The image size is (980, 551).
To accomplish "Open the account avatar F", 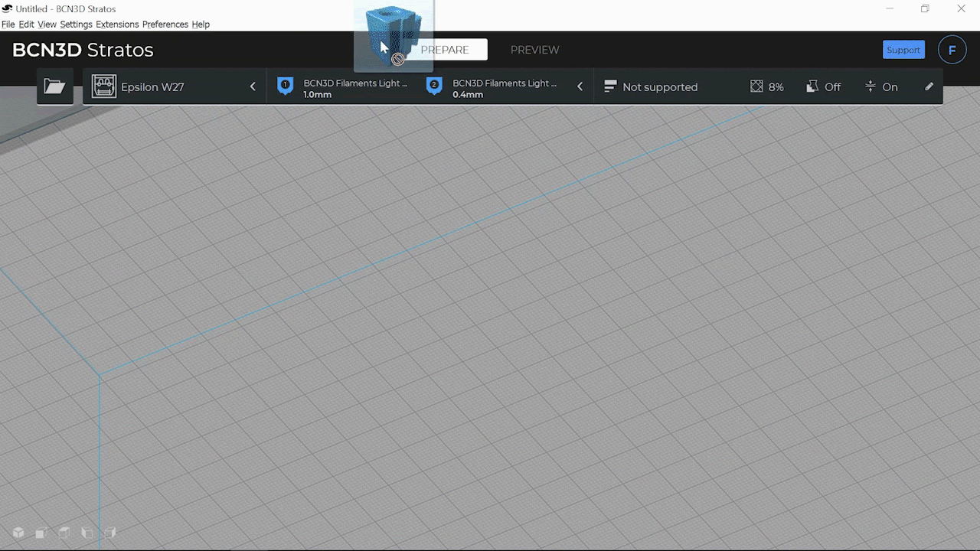I will pyautogui.click(x=952, y=50).
